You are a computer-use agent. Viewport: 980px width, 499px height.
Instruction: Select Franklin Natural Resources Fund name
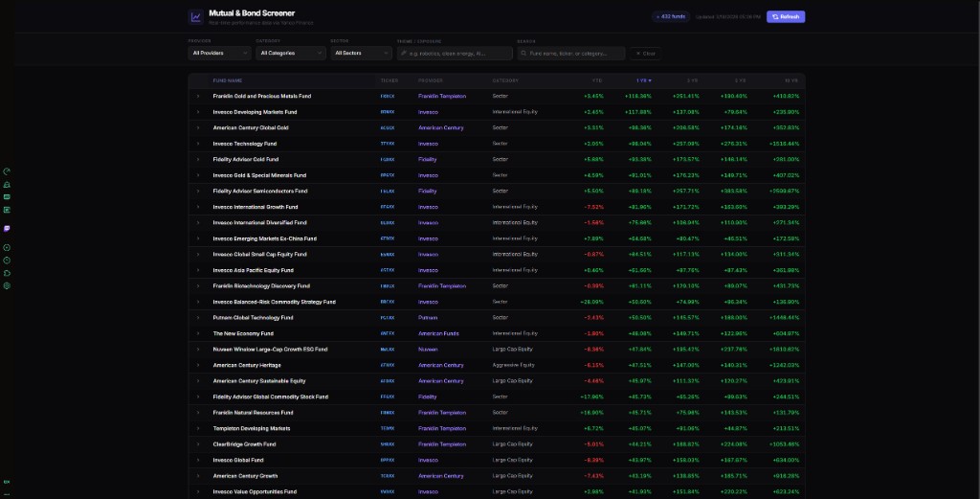(253, 413)
